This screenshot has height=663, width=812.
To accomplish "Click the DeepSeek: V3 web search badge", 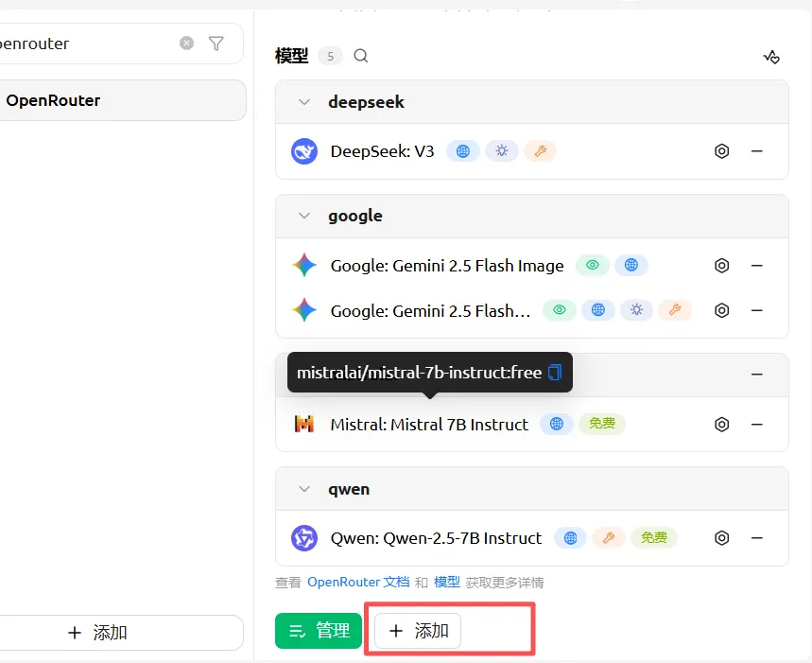I will point(463,150).
